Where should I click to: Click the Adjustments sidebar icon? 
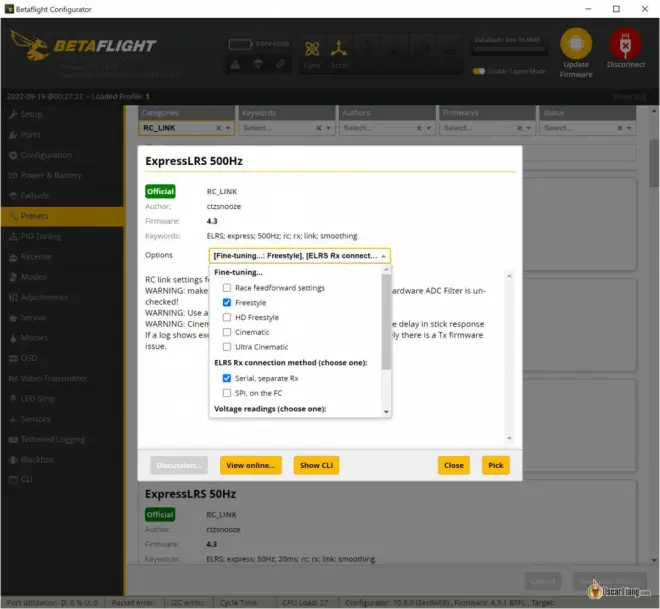[13, 297]
